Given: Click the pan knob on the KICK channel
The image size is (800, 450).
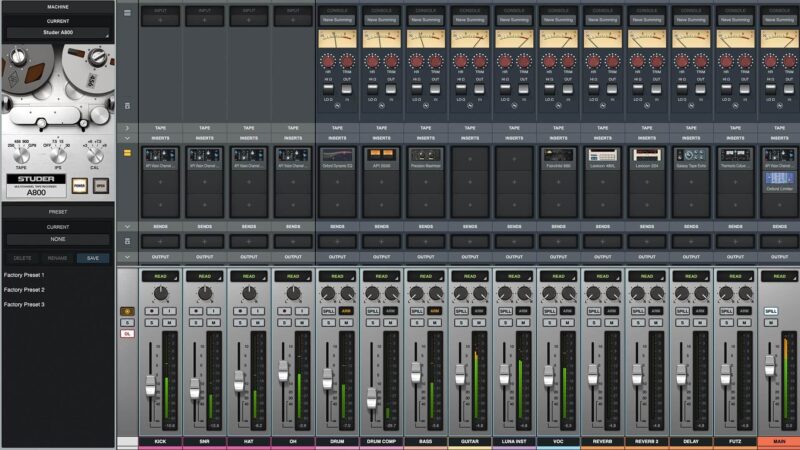Looking at the screenshot, I should tap(160, 293).
